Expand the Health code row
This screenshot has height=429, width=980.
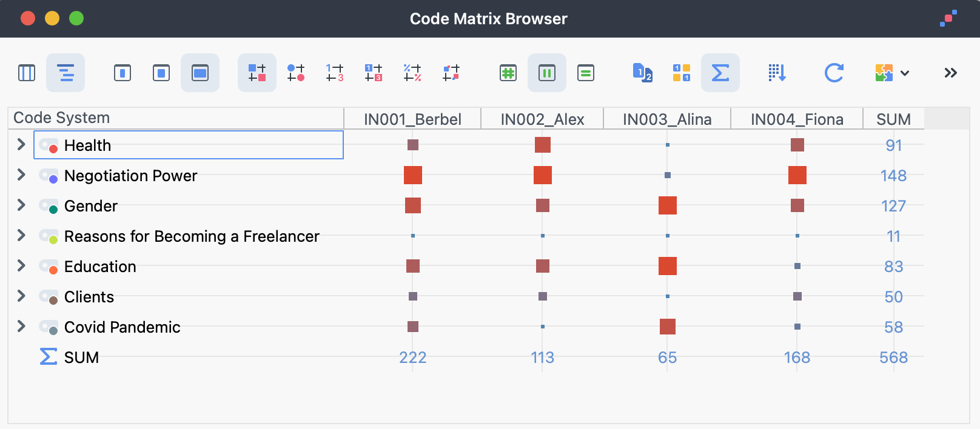pos(21,145)
